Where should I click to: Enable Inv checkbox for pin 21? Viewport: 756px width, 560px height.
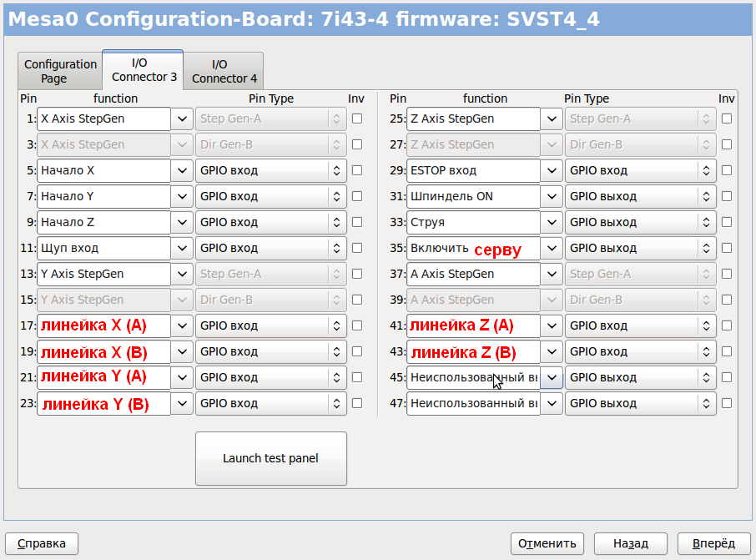[357, 377]
